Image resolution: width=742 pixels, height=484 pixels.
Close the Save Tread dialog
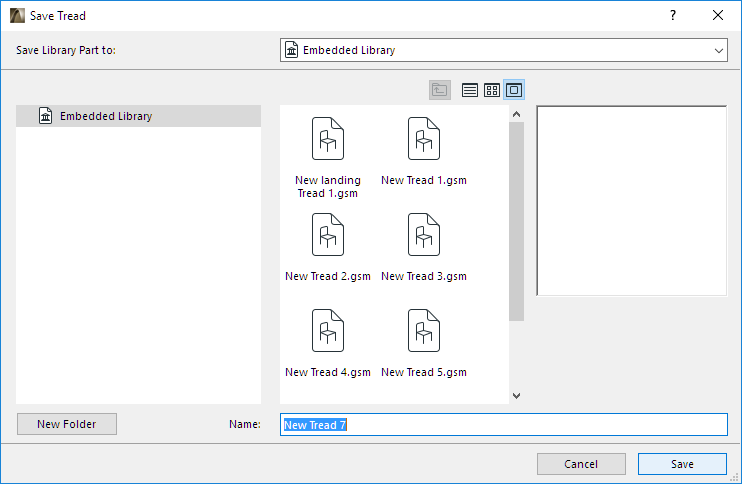click(718, 16)
